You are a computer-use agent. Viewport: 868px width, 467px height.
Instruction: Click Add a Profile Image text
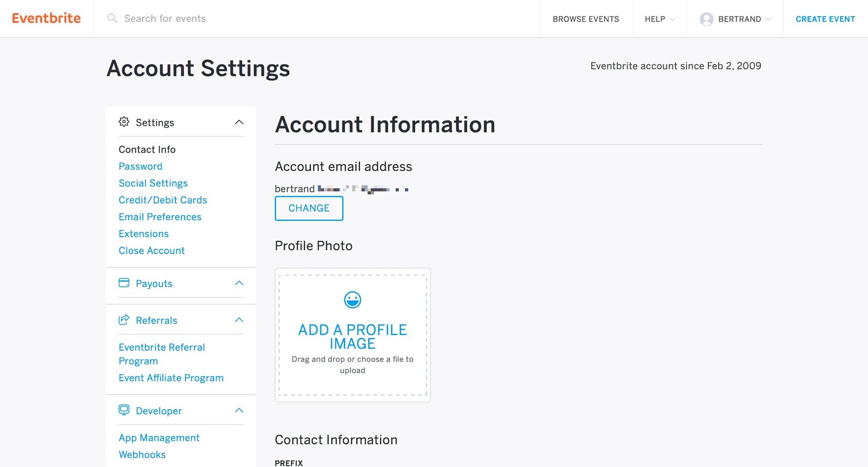(x=352, y=337)
